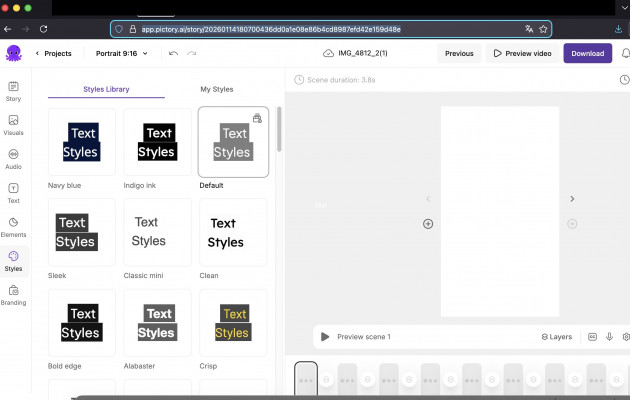The image size is (630, 400).
Task: Expand the Portrait 9:16 aspect ratio dropdown
Action: coord(125,53)
